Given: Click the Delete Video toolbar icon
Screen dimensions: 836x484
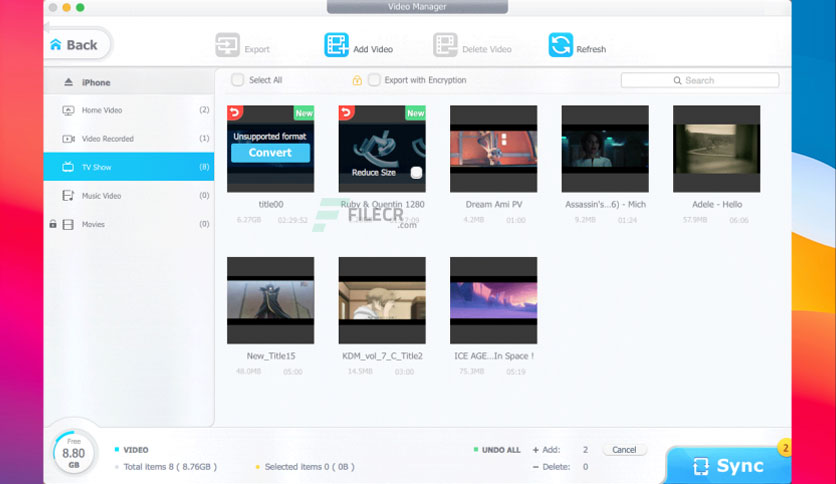Looking at the screenshot, I should point(445,45).
